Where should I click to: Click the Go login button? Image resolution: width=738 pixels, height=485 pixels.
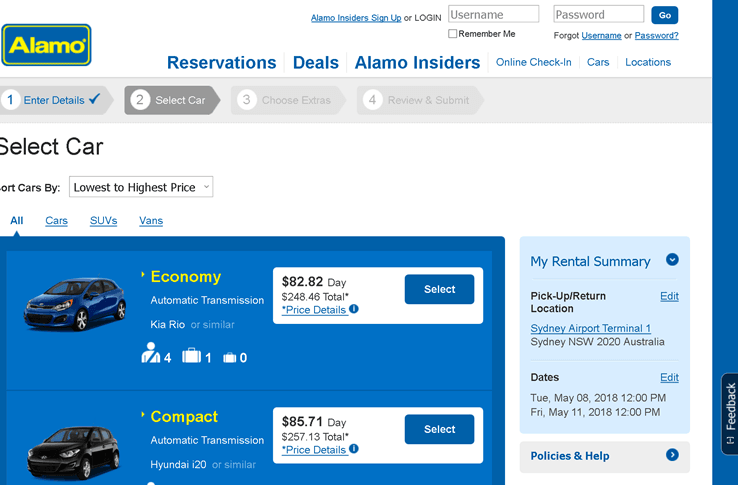[x=664, y=15]
